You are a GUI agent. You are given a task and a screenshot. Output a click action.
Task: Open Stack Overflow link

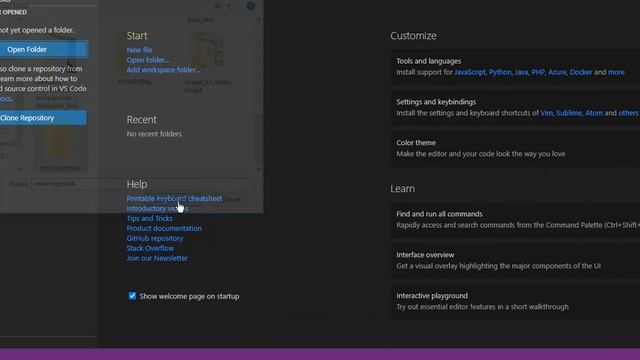point(150,248)
